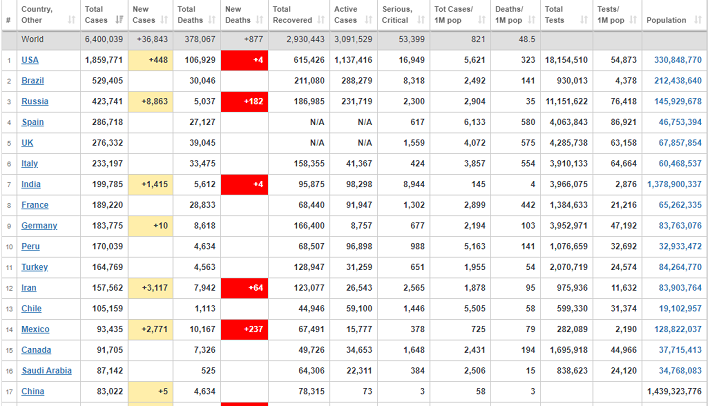Sort by Total Recovered sort arrows
The height and width of the screenshot is (406, 710).
coord(321,20)
